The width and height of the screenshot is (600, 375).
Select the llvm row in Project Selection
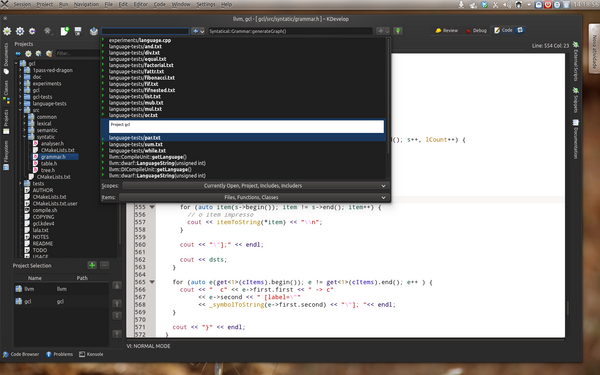click(61, 289)
